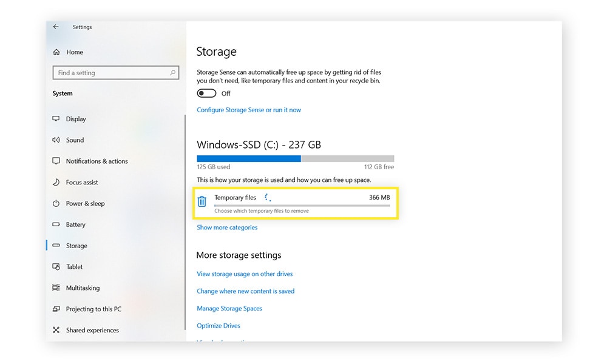607x364 pixels.
Task: Click the System section label
Action: pyautogui.click(x=63, y=93)
